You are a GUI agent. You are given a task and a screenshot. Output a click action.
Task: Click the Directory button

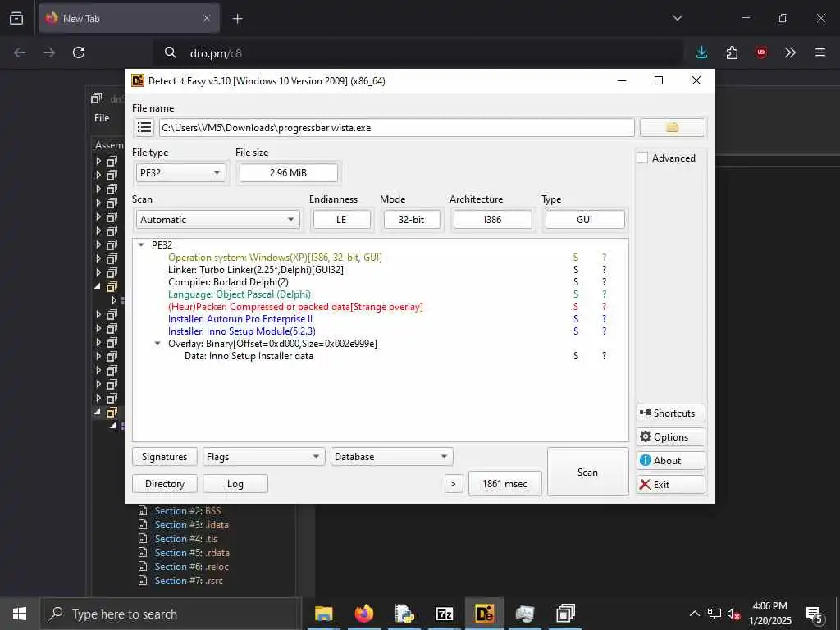164,484
